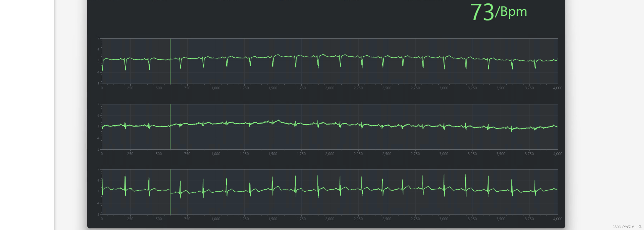Click the 2,000 x-axis label under the top chart
The image size is (644, 230).
[x=330, y=88]
